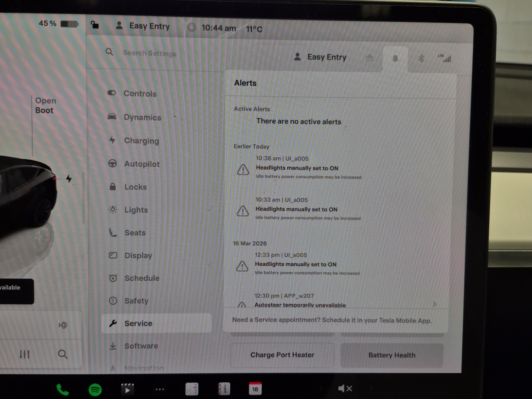Image resolution: width=532 pixels, height=399 pixels.
Task: Open the Spotify app
Action: click(x=95, y=389)
